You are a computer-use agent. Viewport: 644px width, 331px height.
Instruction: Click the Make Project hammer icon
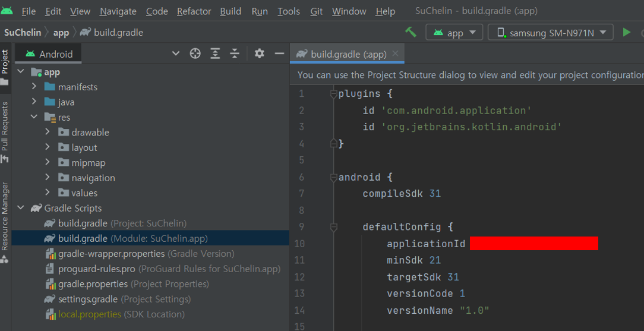click(x=411, y=32)
